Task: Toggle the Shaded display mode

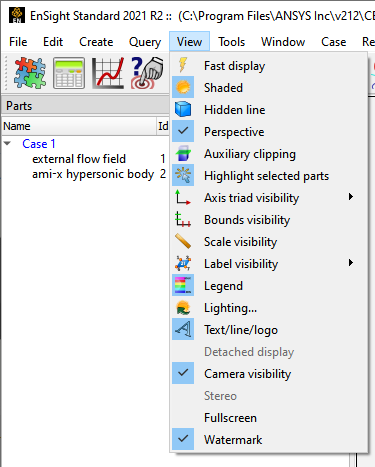Action: tap(269, 88)
